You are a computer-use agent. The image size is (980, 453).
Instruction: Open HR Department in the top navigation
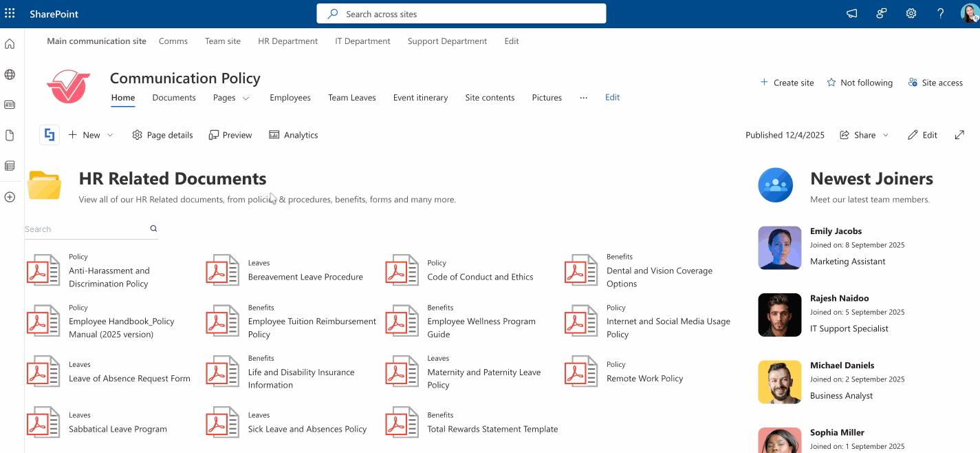[287, 41]
